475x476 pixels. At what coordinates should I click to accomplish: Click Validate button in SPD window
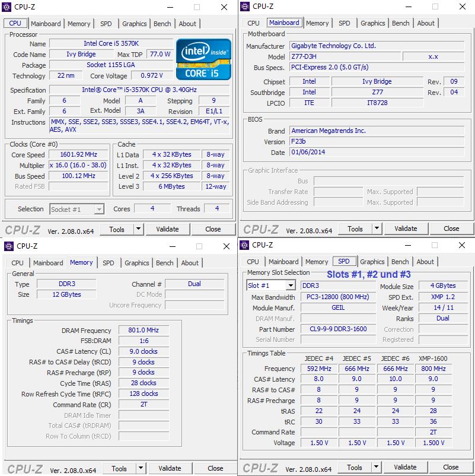click(405, 467)
